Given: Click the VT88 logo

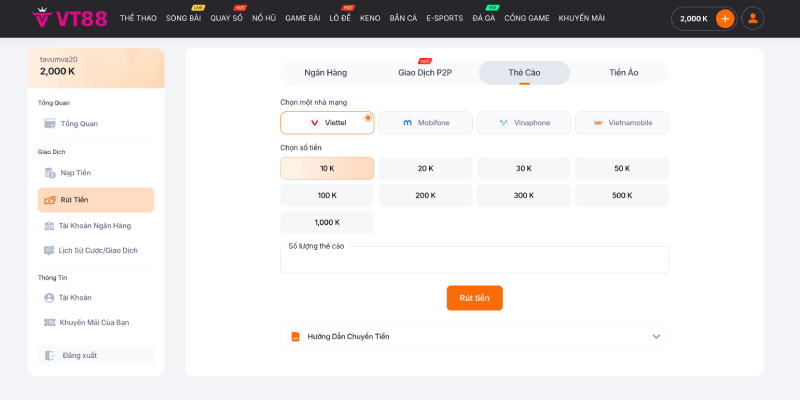Looking at the screenshot, I should tap(69, 18).
